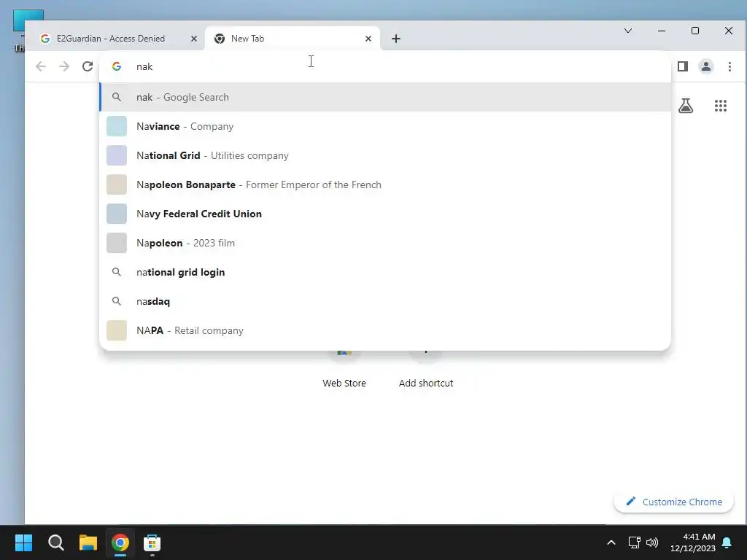Open the Google apps grid

pos(720,106)
